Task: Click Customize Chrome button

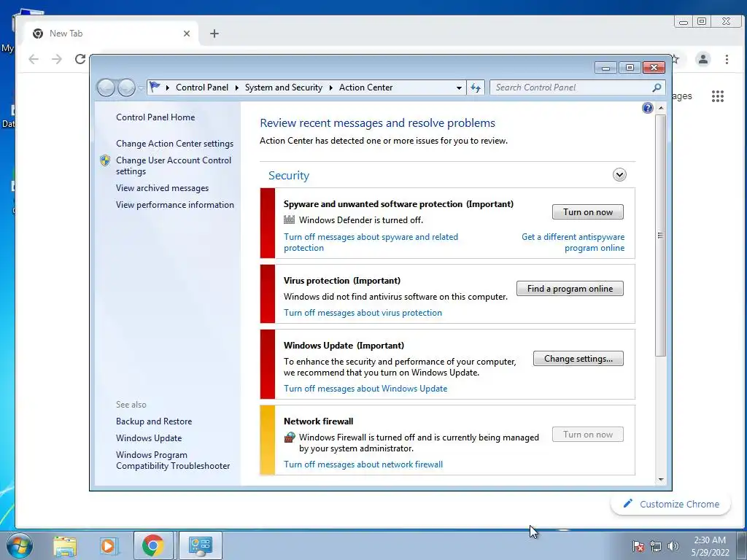Action: pyautogui.click(x=671, y=504)
